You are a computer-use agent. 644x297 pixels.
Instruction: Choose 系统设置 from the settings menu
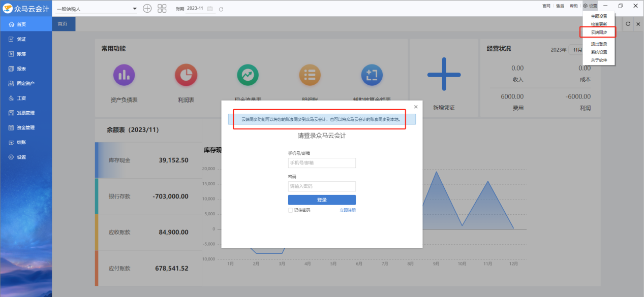click(x=599, y=52)
